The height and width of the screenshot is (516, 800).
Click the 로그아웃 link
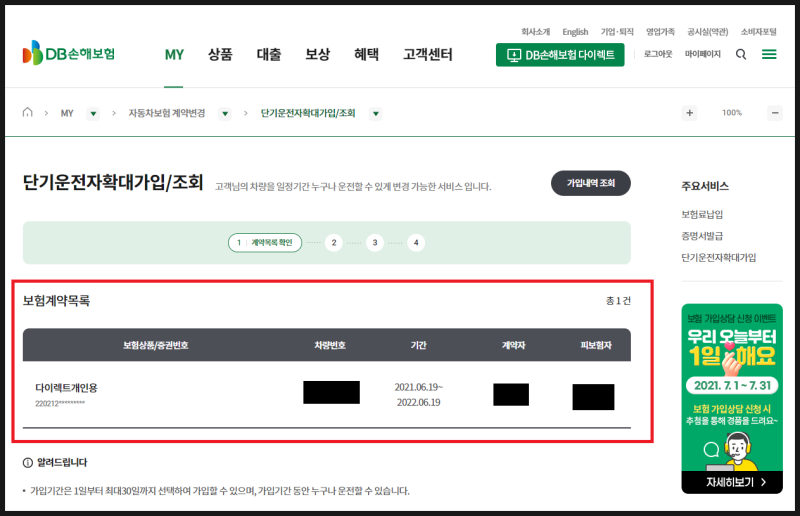658,54
